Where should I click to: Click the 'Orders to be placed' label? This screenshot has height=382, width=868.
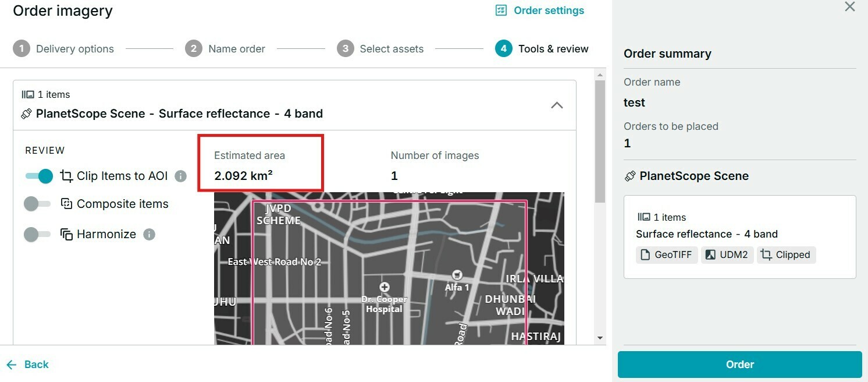tap(671, 126)
